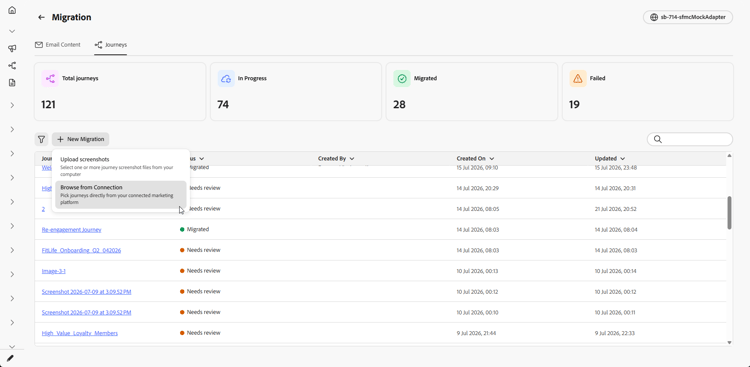The height and width of the screenshot is (367, 750).
Task: Open the Created By column dropdown arrow
Action: (x=352, y=158)
